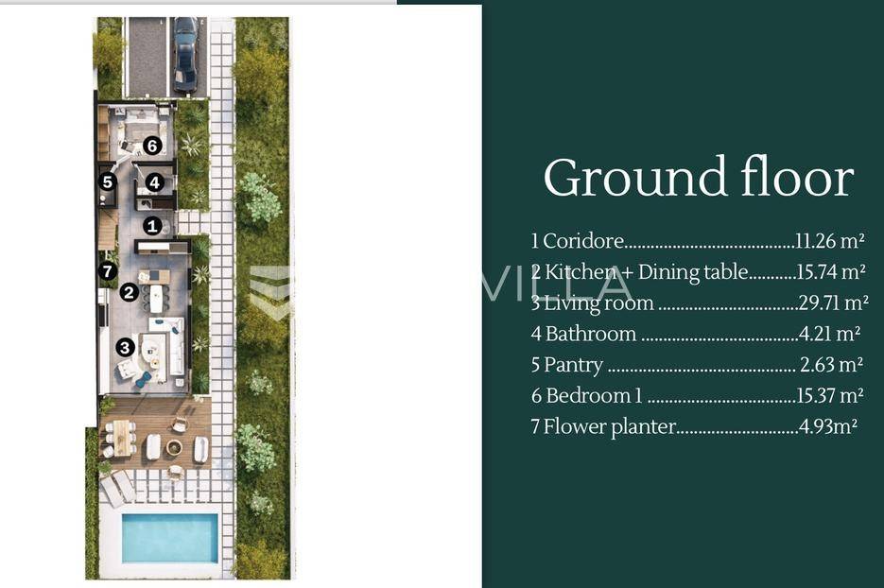This screenshot has width=884, height=588.
Task: Select the number 7 flower planter marker
Action: coord(107,271)
